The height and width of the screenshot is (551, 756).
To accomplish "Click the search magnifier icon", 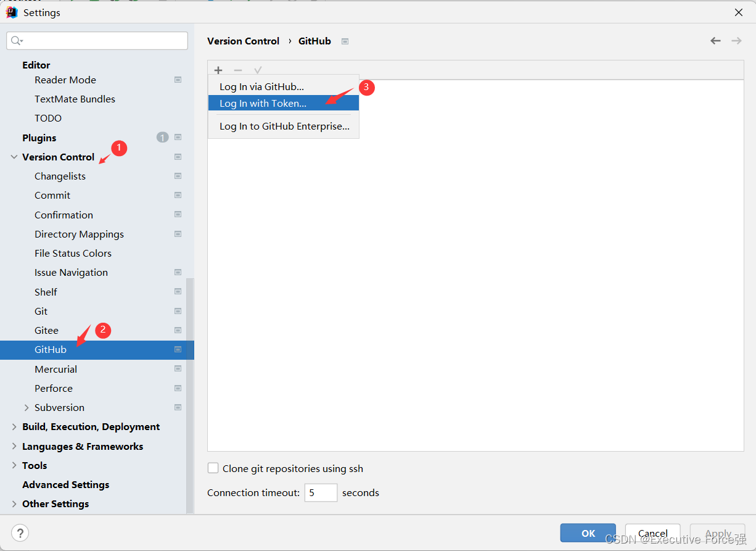I will coord(16,41).
